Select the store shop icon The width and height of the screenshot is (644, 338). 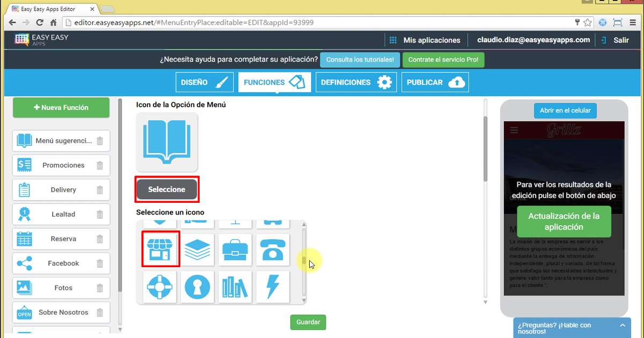[160, 249]
